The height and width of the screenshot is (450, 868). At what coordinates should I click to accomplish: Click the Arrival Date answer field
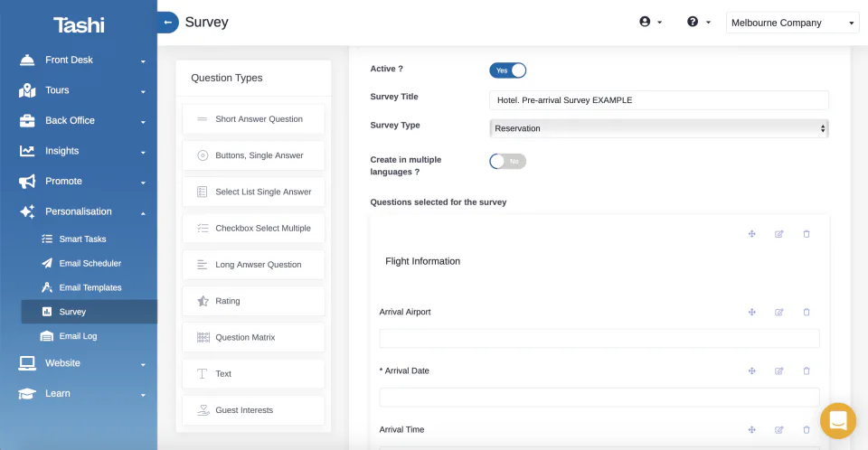click(x=599, y=397)
